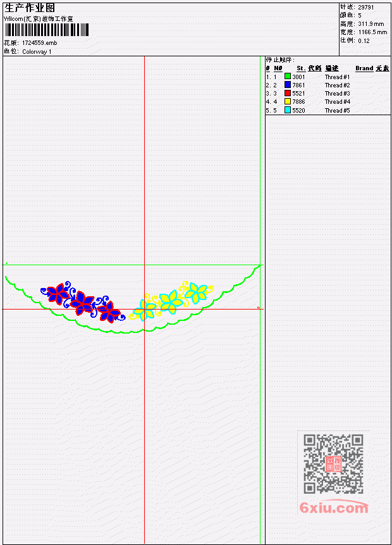
Task: Click the 'N#' column header
Action: 278,68
